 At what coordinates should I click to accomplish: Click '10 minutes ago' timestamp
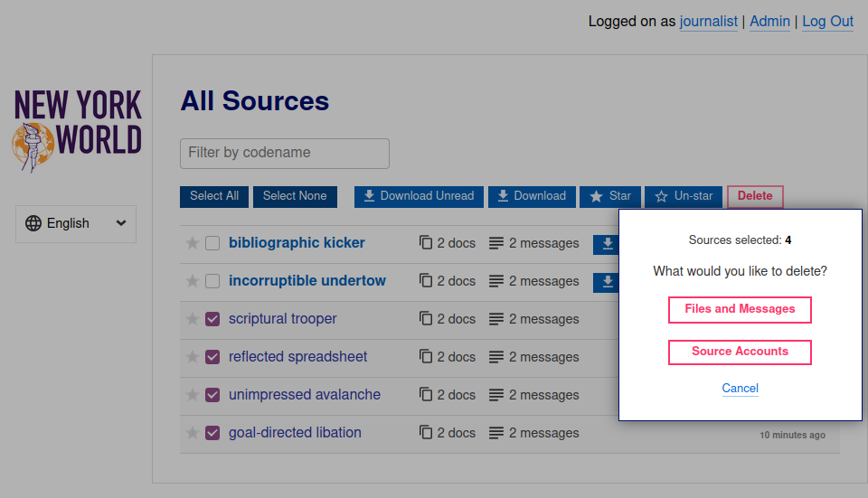[x=792, y=435]
